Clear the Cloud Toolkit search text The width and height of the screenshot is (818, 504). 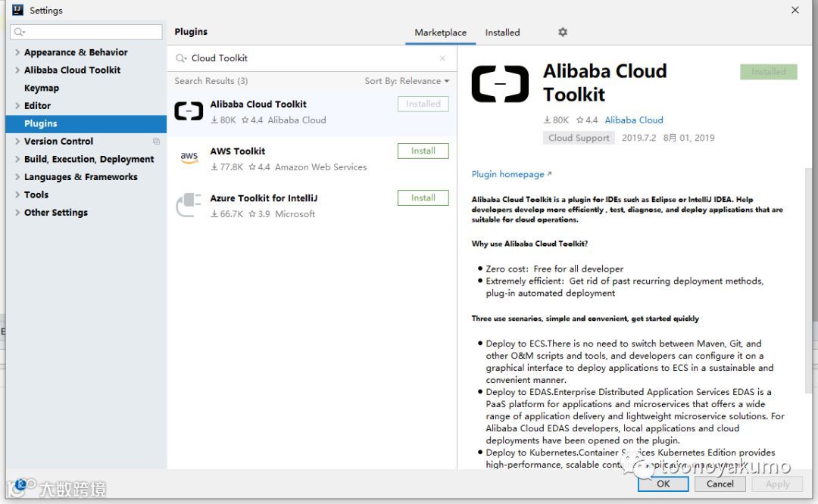pos(442,58)
